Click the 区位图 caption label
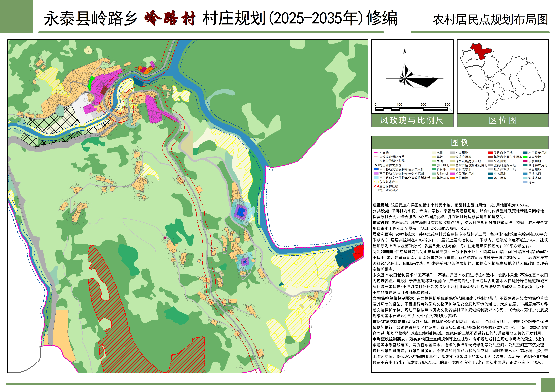The width and height of the screenshot is (555, 392). pos(503,120)
